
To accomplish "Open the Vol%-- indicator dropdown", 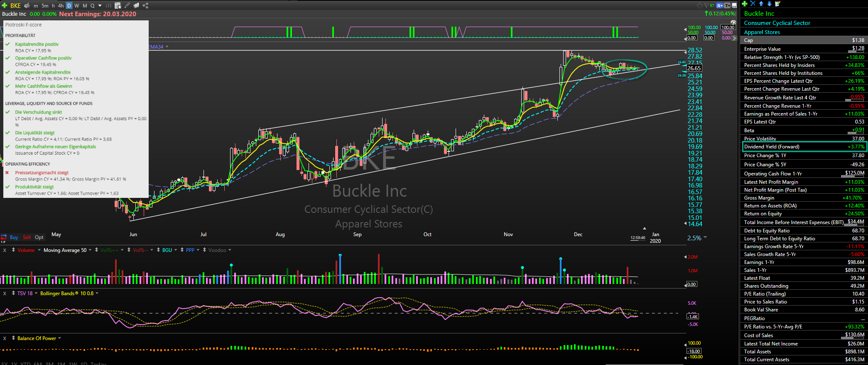I will [152, 250].
